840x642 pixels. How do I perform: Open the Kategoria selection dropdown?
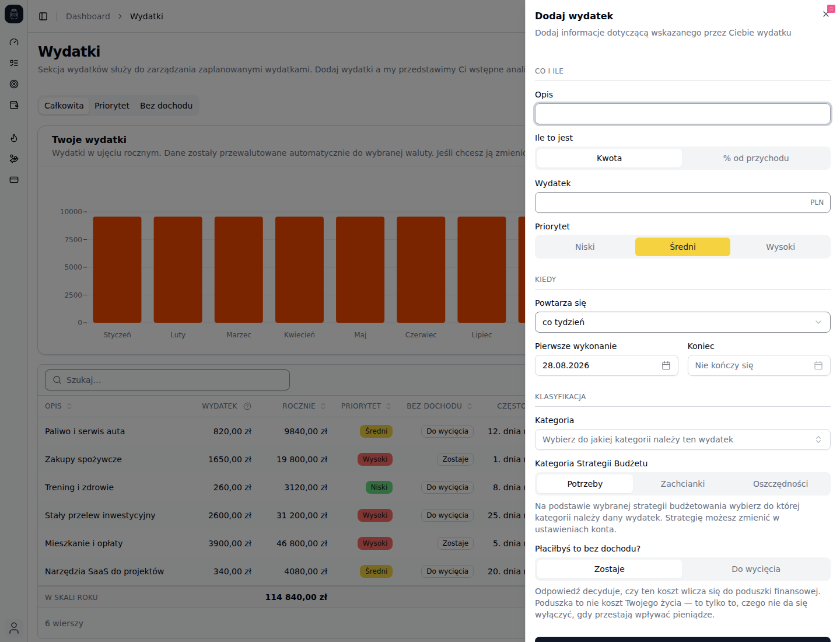point(682,439)
